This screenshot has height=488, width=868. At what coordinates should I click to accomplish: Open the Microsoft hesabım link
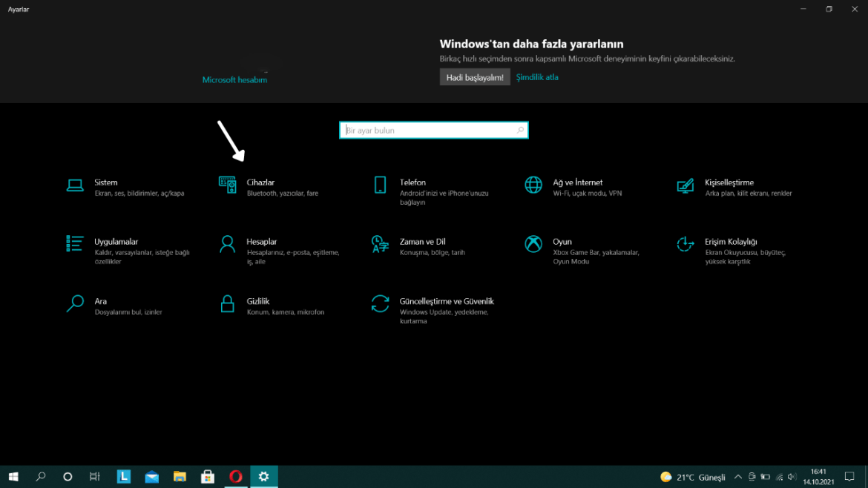[x=234, y=79]
